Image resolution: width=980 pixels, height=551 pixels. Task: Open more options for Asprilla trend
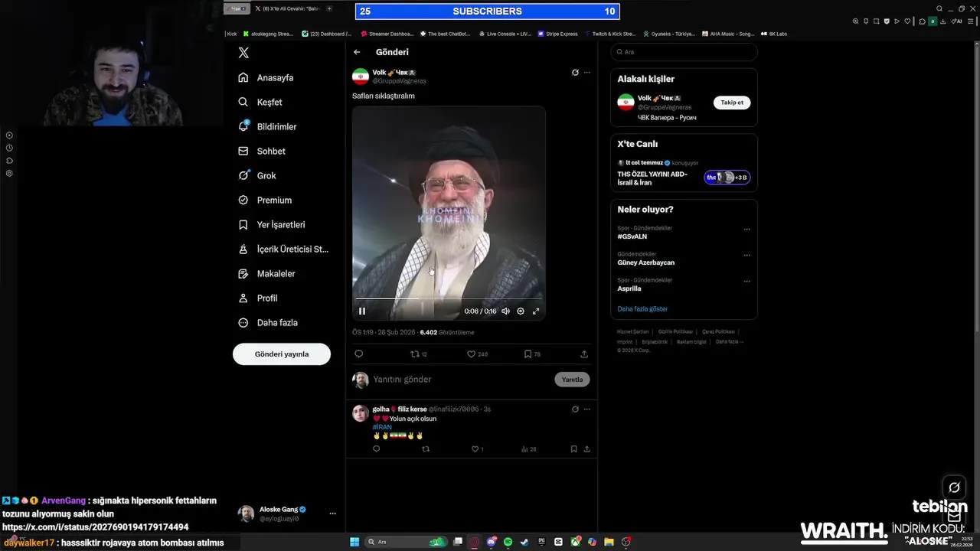pos(747,282)
